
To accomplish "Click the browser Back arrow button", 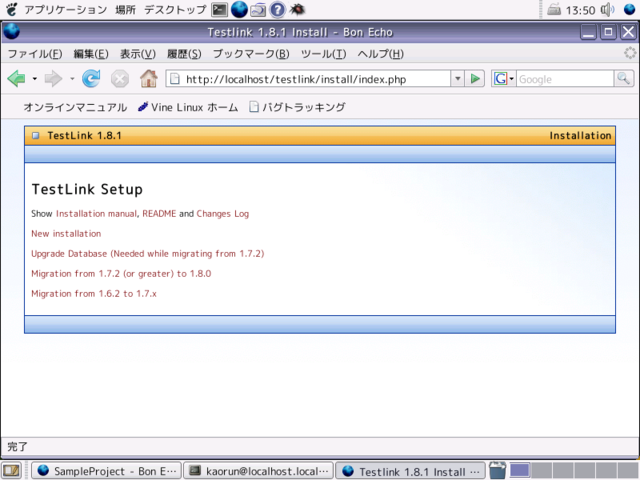I will point(17,78).
